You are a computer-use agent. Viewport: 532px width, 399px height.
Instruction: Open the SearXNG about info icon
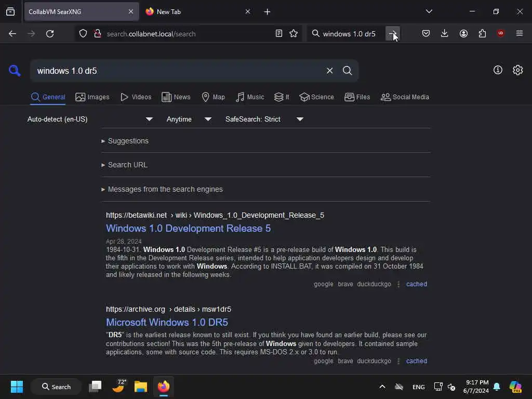[x=498, y=70]
